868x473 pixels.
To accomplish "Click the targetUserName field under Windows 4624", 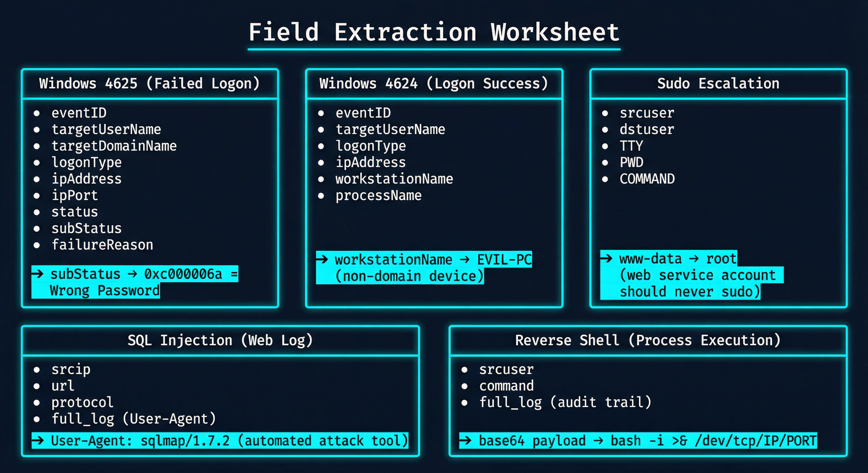I will [390, 129].
